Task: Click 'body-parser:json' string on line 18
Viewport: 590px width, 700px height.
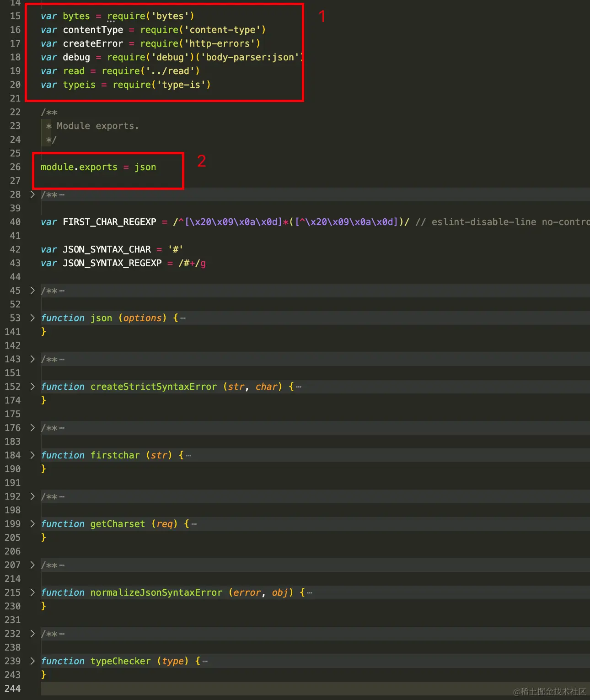Action: [x=250, y=57]
